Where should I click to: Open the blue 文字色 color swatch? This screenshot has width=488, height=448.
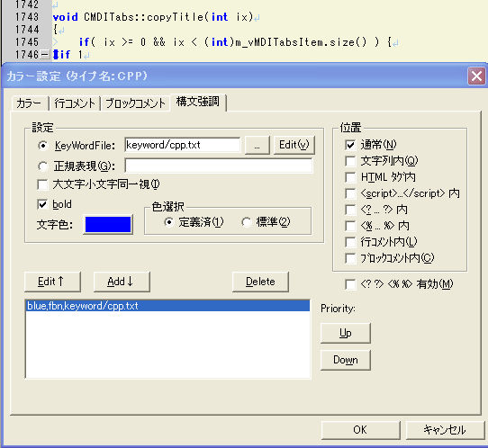pos(108,224)
